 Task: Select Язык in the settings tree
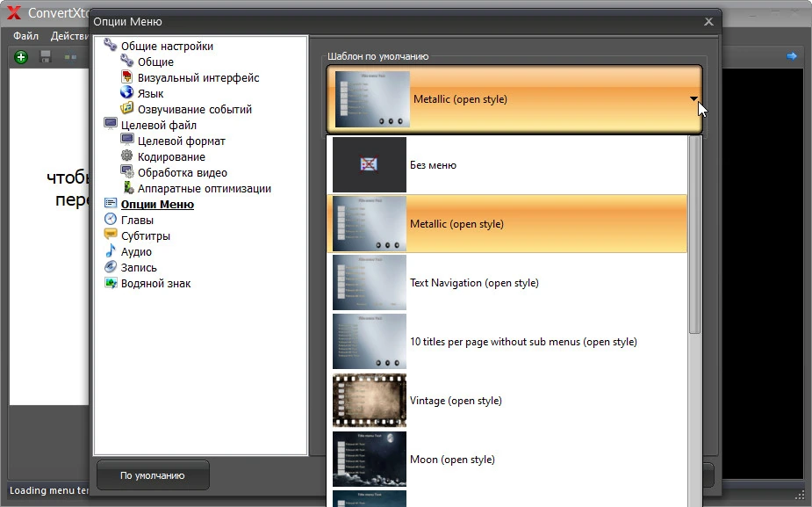pos(150,94)
